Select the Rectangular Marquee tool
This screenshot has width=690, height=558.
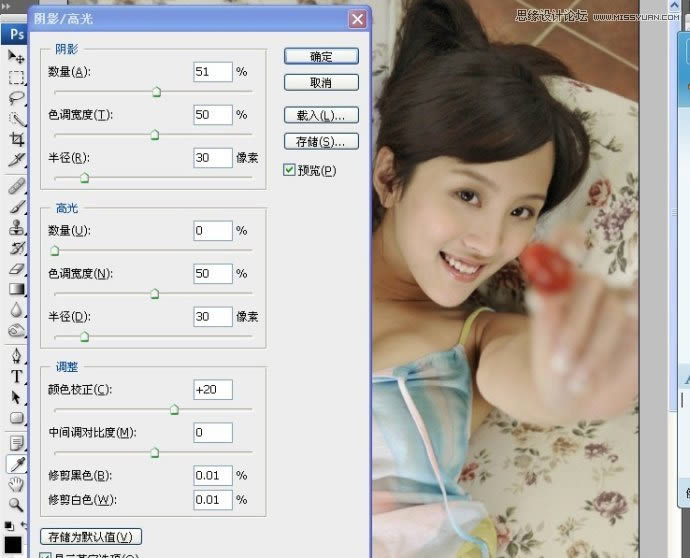[16, 77]
